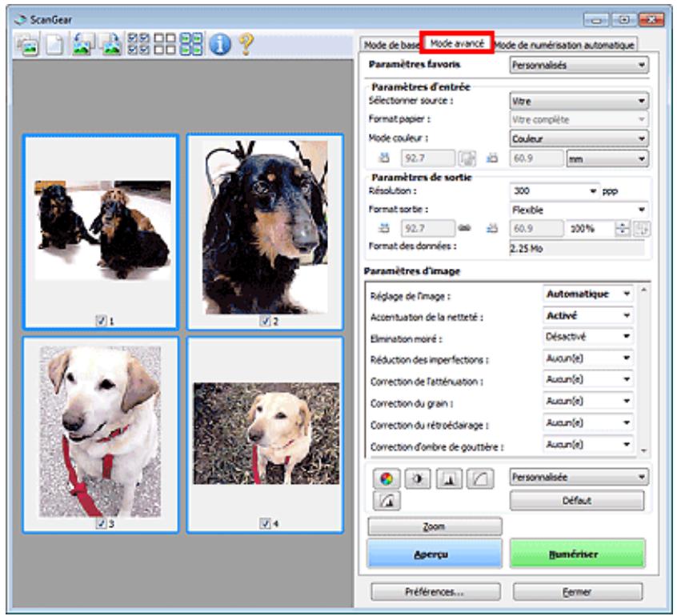Open the Brightness/Contrast tool
Screen dimensions: 677x616
[418, 478]
